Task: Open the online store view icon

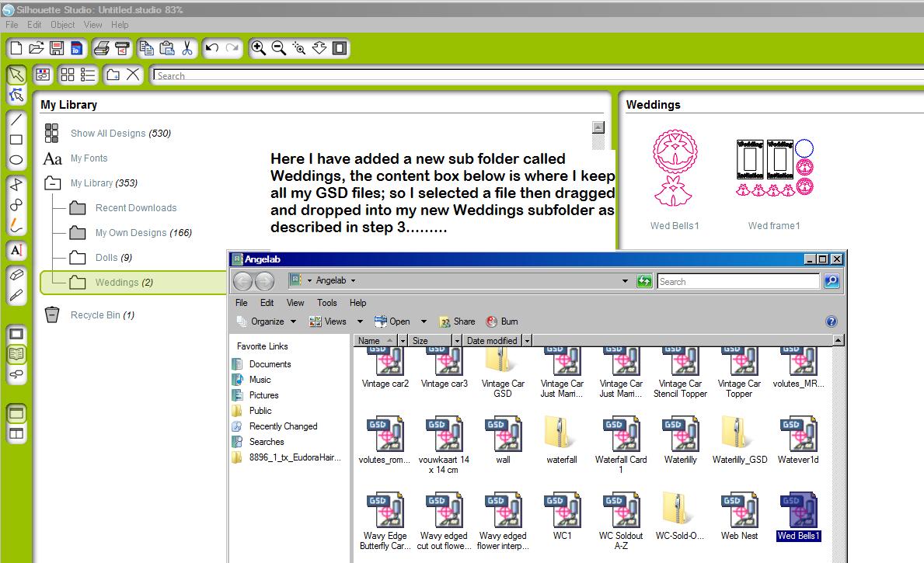Action: (x=16, y=374)
